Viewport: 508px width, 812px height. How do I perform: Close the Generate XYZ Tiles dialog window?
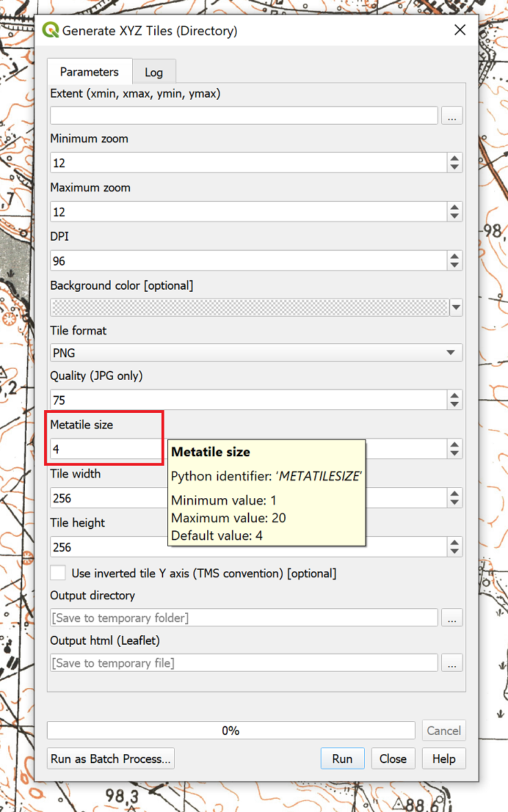click(x=459, y=31)
